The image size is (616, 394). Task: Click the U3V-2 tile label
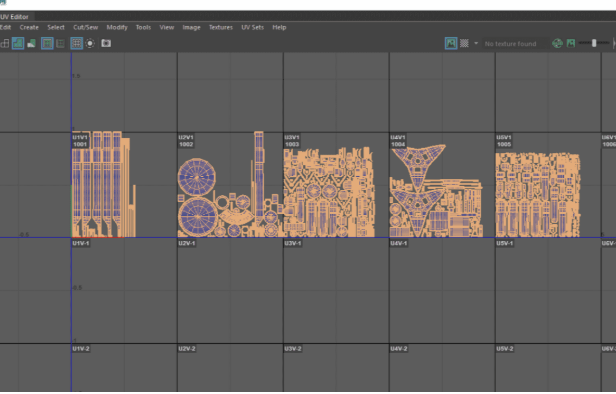293,349
